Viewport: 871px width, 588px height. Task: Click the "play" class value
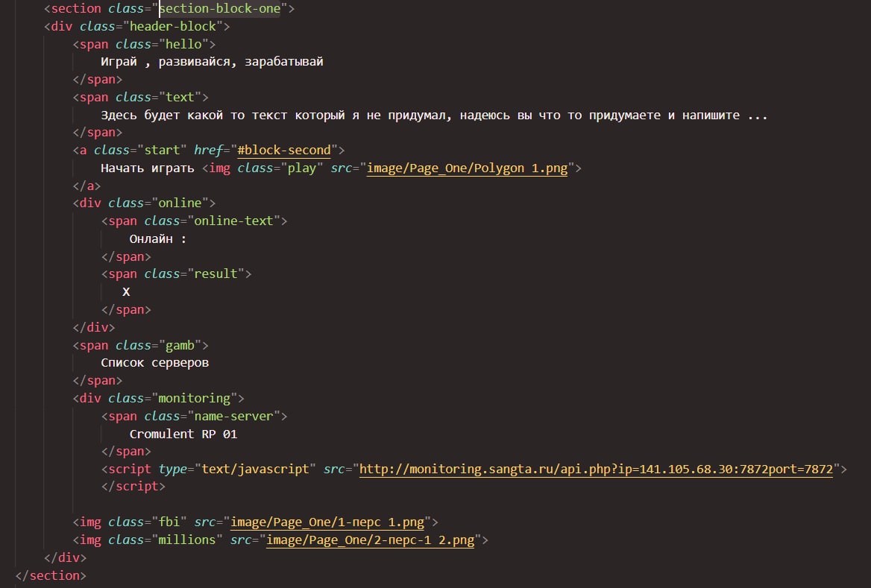(x=301, y=168)
